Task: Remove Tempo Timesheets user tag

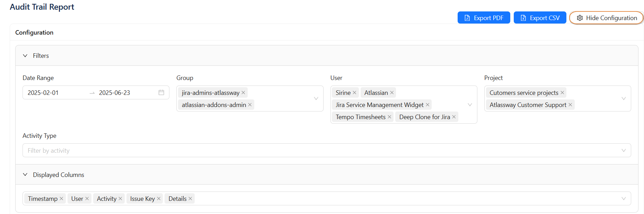Action: coord(389,117)
